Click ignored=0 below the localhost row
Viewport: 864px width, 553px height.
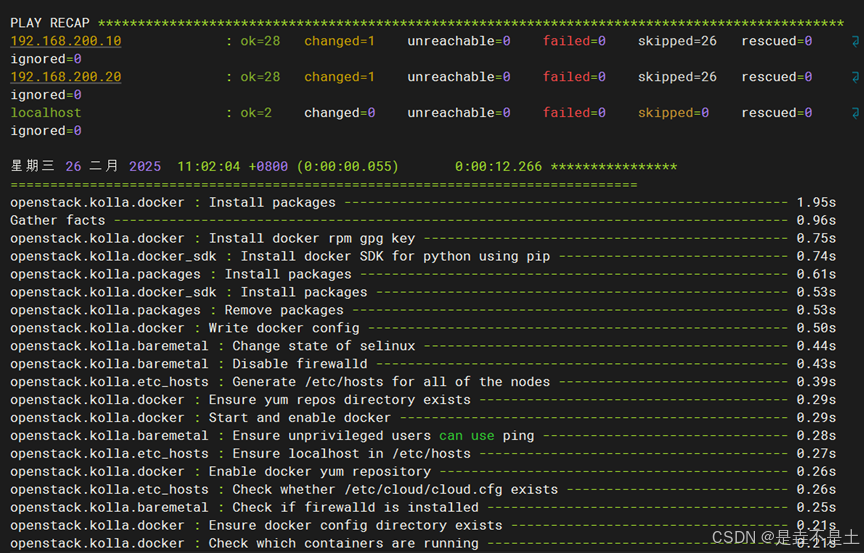(x=46, y=131)
